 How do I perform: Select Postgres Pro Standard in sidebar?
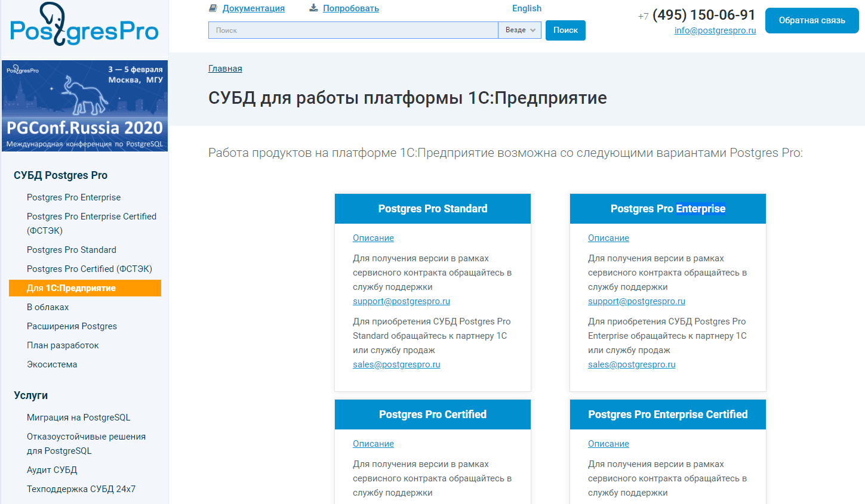point(72,250)
